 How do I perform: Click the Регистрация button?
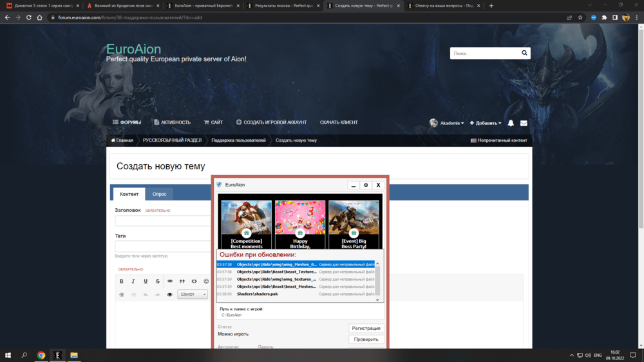[366, 329]
